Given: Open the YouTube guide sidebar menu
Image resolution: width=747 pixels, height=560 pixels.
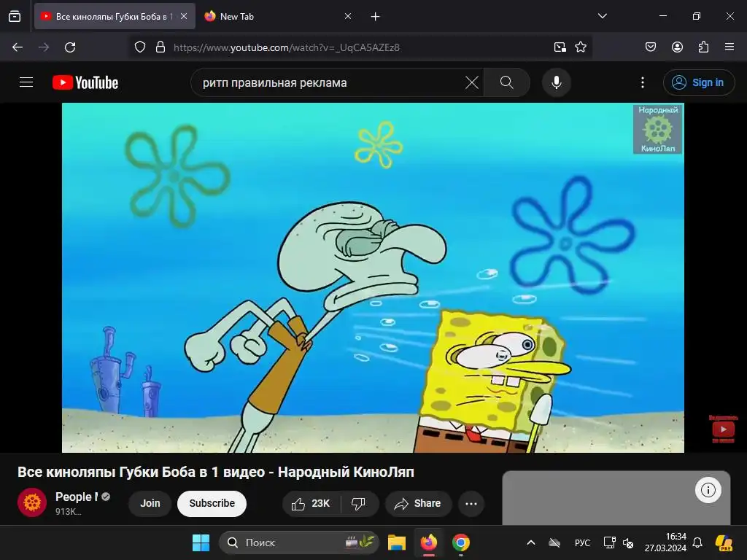Looking at the screenshot, I should [x=26, y=82].
